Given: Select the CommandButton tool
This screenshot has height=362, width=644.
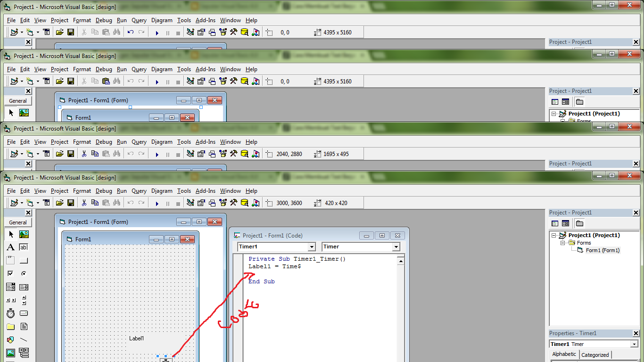Looking at the screenshot, I should tap(24, 260).
